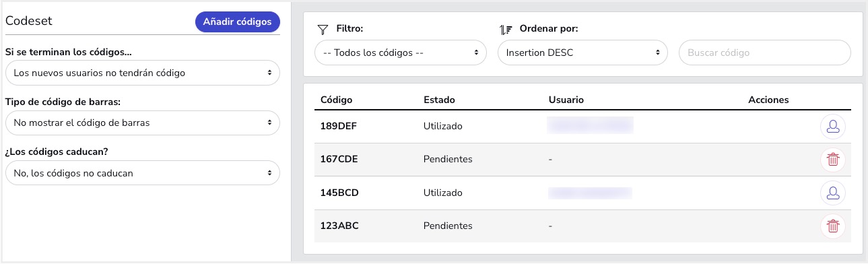
Task: Select the blurred user of code 189DEF
Action: click(591, 126)
